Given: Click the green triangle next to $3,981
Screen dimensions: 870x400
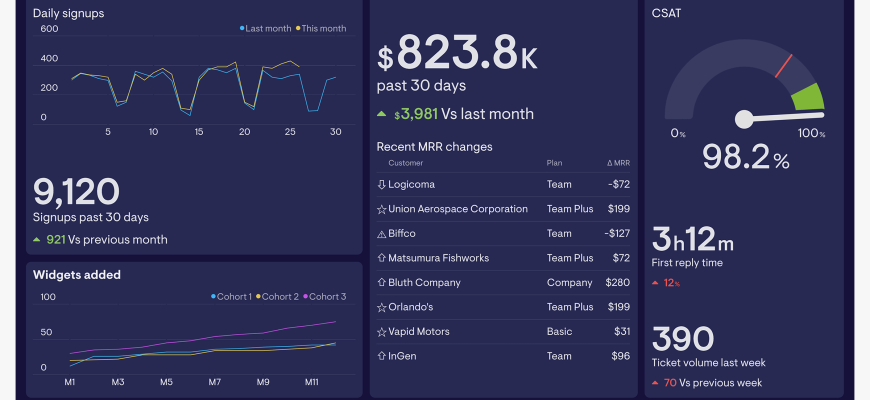Looking at the screenshot, I should click(382, 114).
